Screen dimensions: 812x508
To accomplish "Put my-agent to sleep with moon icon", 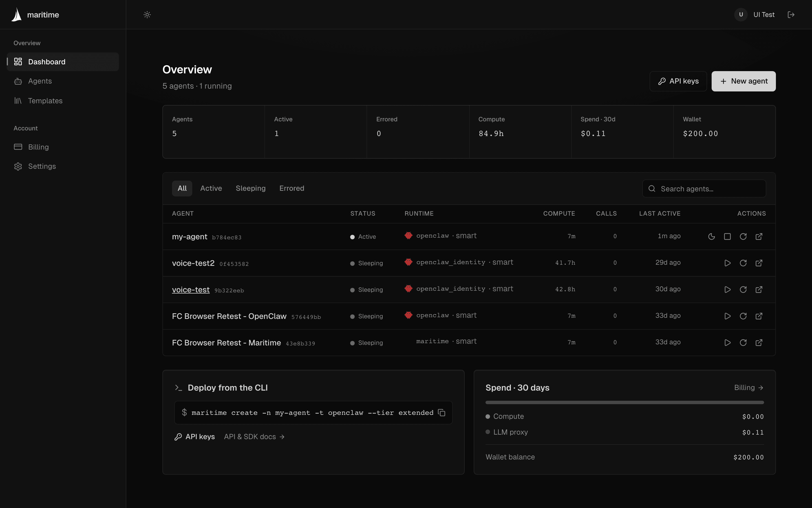I will tap(711, 237).
